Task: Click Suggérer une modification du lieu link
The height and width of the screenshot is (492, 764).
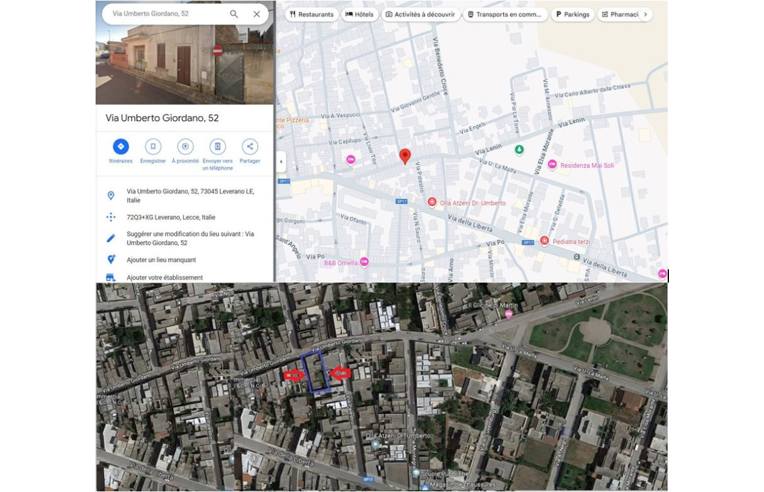Action: coord(190,238)
